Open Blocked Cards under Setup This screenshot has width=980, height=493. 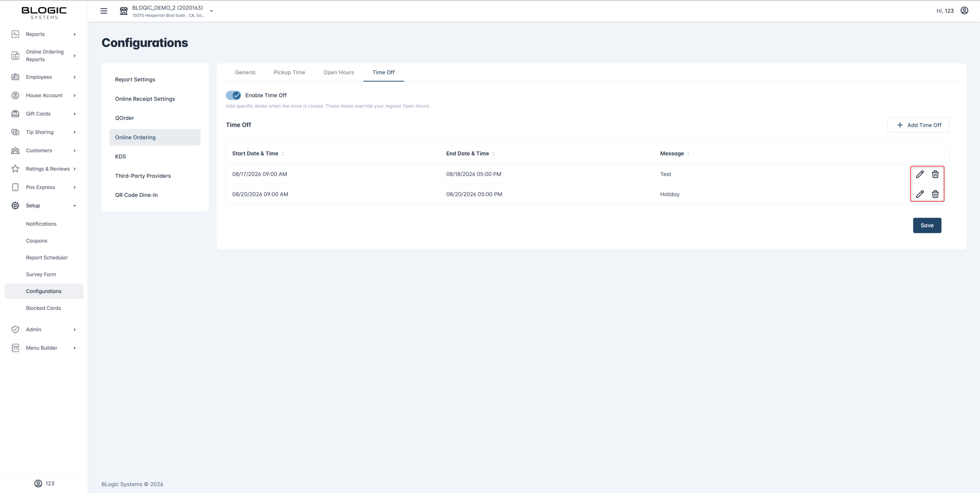44,308
